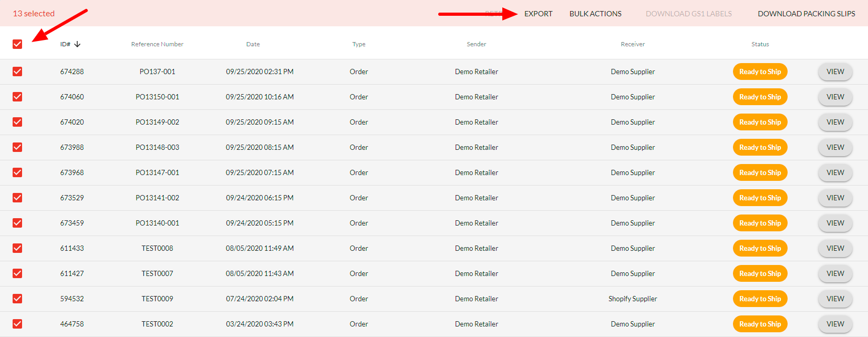Image resolution: width=868 pixels, height=337 pixels.
Task: Uncheck the select-all header checkbox
Action: [17, 44]
